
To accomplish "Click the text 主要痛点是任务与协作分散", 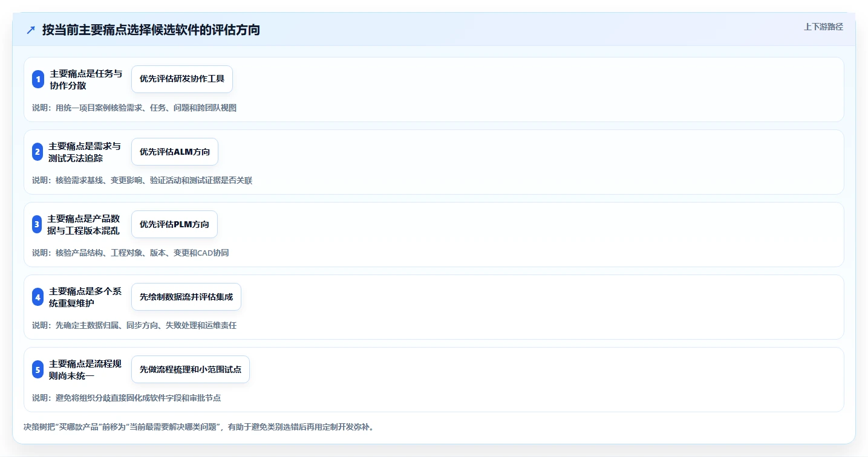I will [86, 79].
